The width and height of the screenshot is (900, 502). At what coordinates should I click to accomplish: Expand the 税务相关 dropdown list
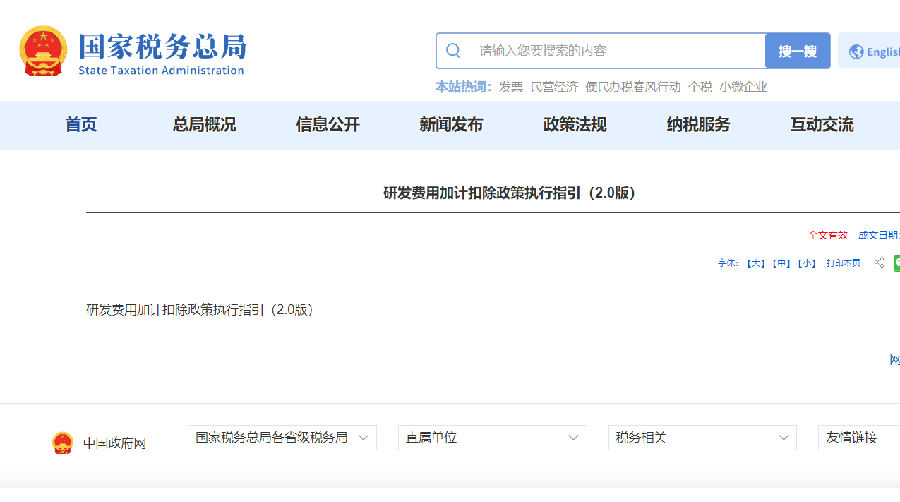coord(701,438)
